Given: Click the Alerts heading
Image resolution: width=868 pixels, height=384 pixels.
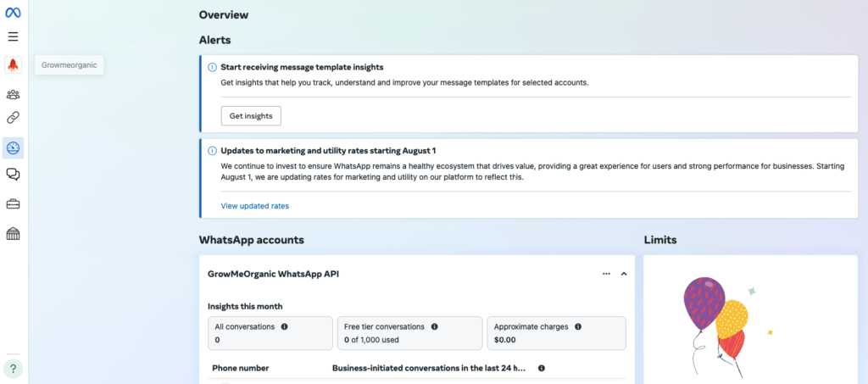Looking at the screenshot, I should [214, 40].
